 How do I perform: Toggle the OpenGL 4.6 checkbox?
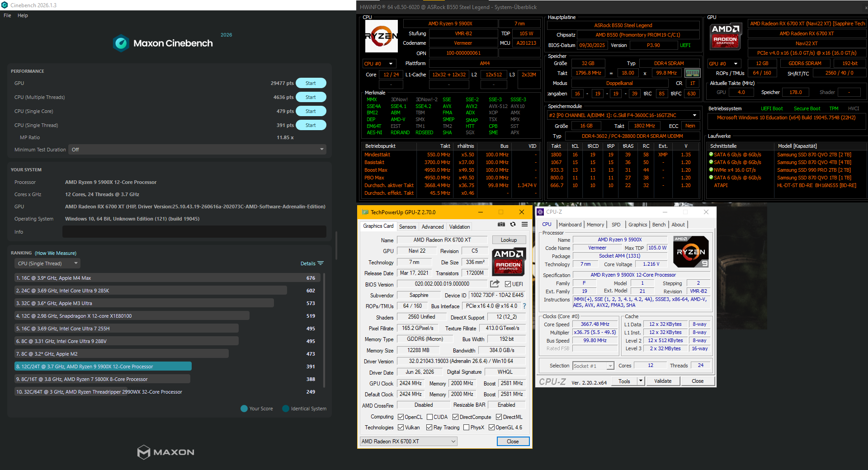click(492, 428)
